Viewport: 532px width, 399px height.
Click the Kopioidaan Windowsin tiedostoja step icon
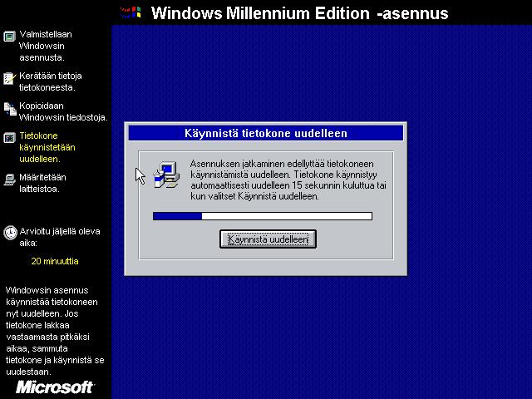pyautogui.click(x=10, y=109)
